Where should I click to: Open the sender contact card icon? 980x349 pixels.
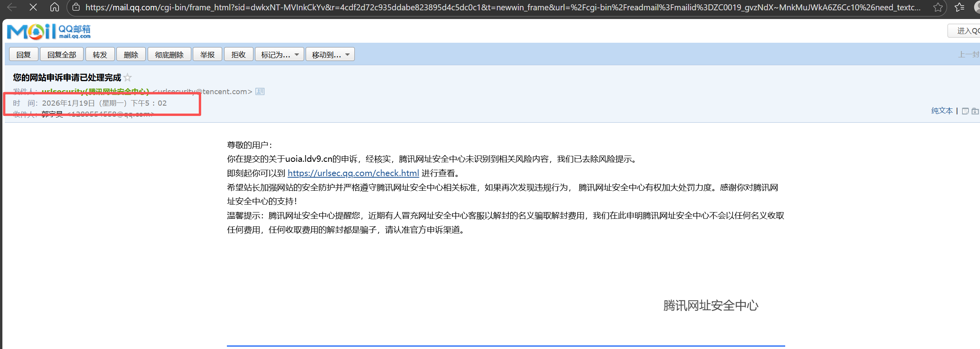point(260,91)
